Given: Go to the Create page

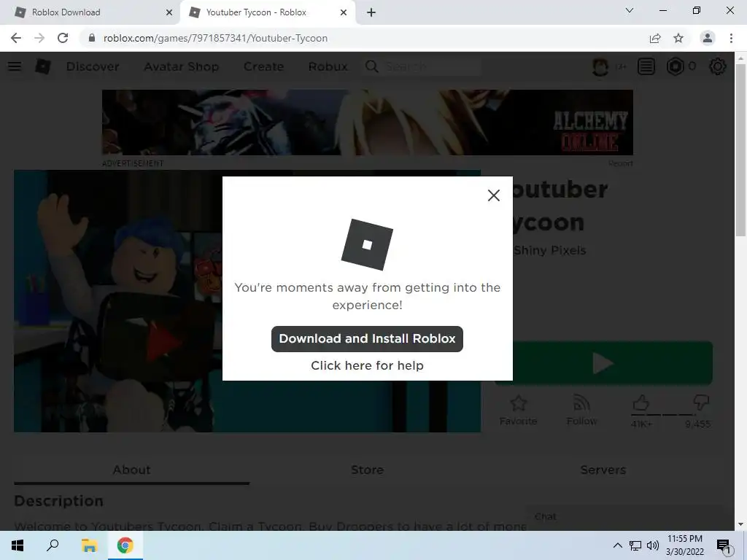Looking at the screenshot, I should 263,66.
